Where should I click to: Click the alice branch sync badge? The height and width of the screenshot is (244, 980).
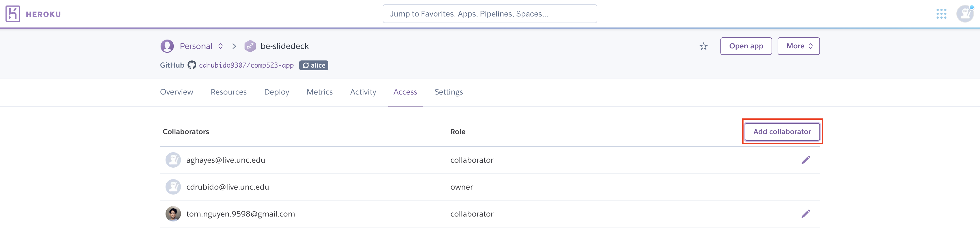[x=313, y=65]
